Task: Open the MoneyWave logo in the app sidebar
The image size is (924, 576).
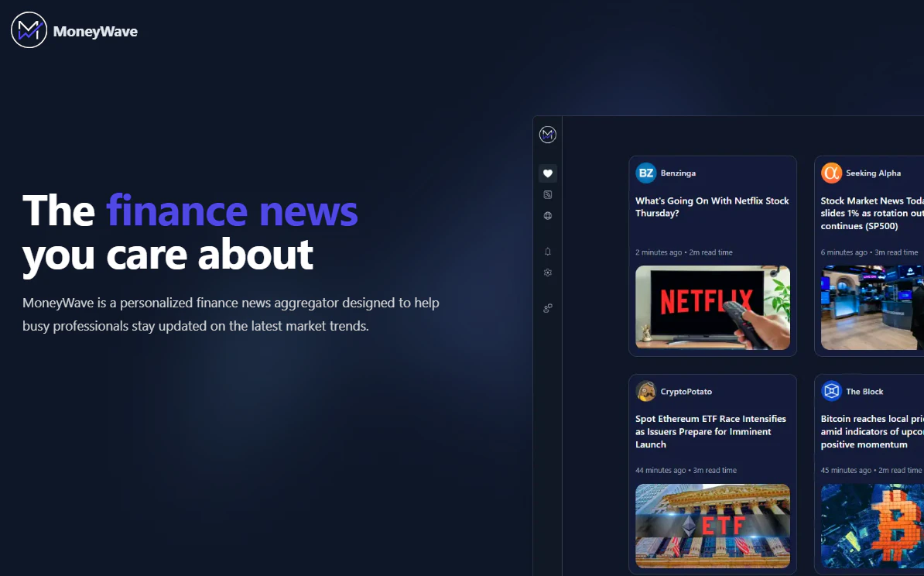Action: (547, 135)
